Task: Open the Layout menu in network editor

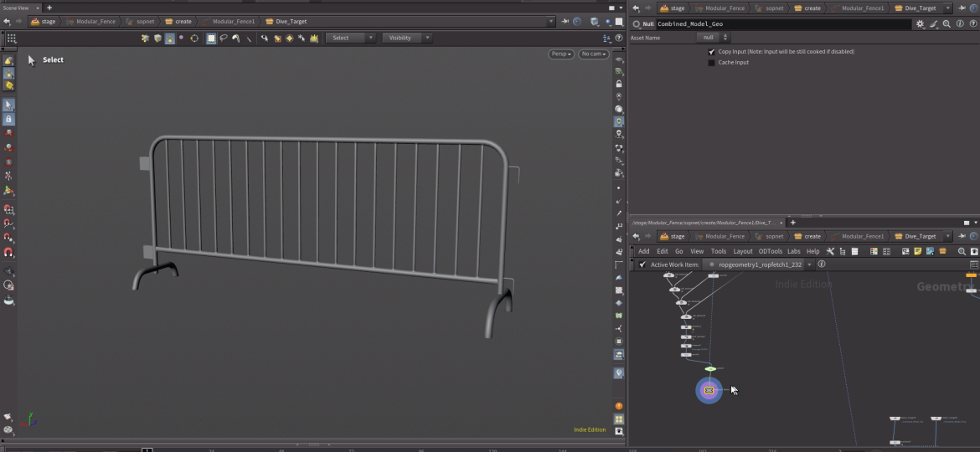Action: [x=743, y=251]
